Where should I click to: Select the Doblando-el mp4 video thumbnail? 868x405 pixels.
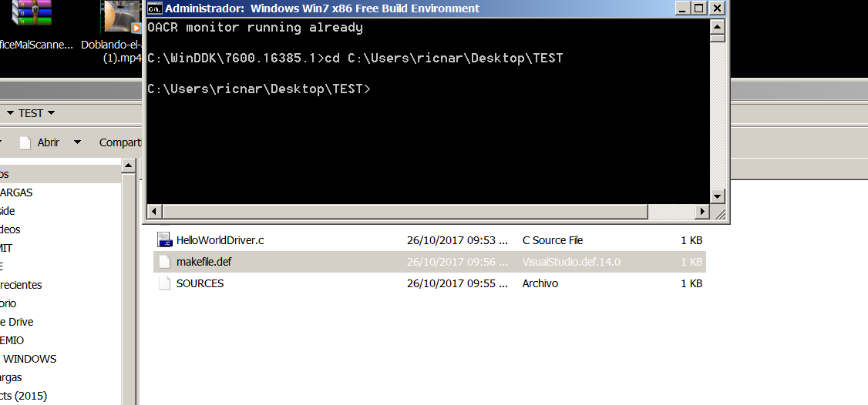tap(123, 17)
